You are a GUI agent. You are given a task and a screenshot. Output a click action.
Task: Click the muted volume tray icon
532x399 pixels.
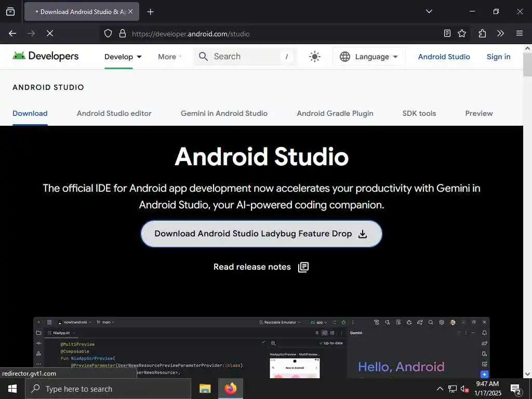pyautogui.click(x=464, y=389)
